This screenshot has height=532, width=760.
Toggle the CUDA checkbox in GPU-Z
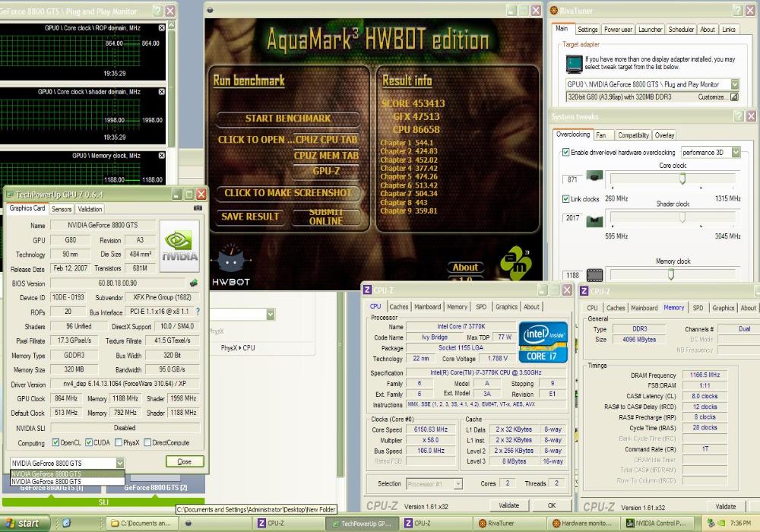click(89, 442)
